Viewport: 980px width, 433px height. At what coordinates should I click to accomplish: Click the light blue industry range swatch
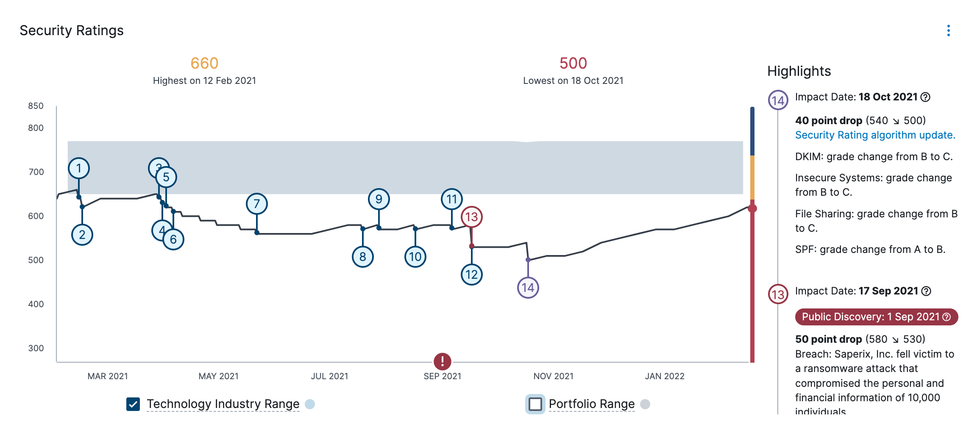(x=310, y=404)
